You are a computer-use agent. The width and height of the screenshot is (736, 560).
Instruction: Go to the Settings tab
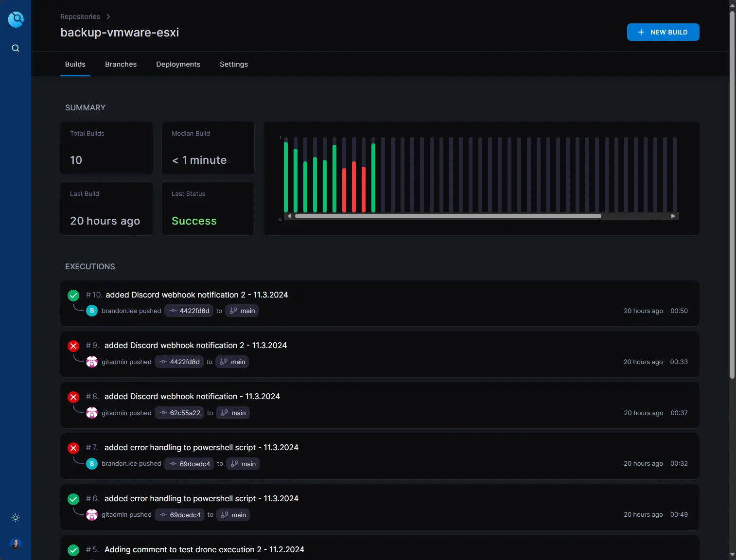(234, 64)
